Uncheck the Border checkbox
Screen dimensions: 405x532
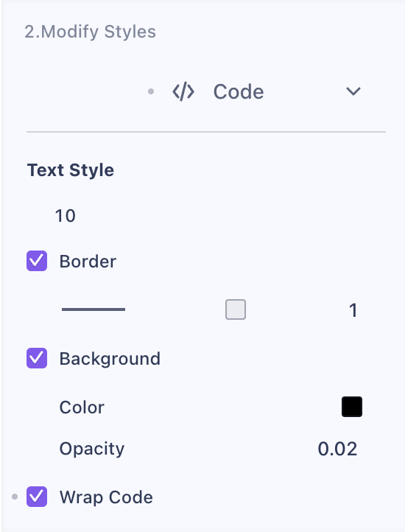point(37,261)
